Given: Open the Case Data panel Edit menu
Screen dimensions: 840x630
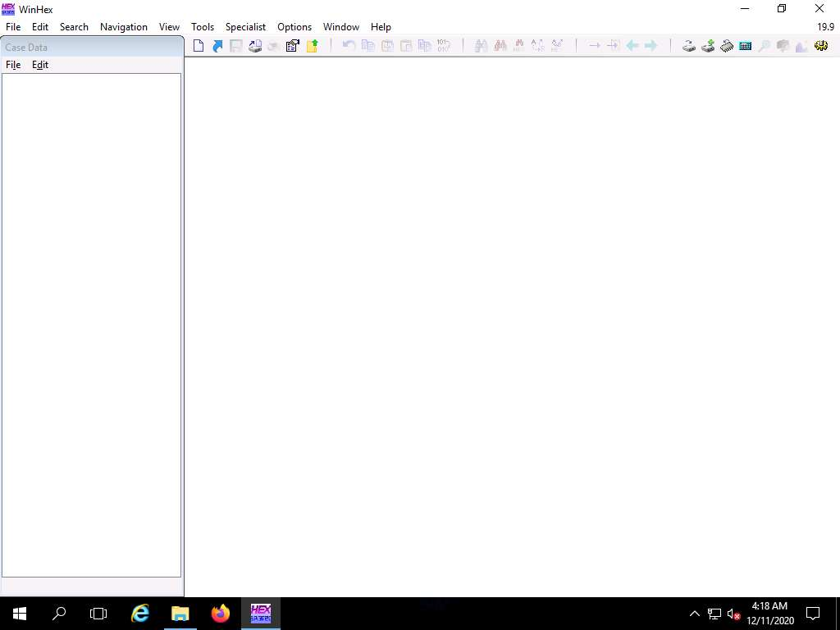Looking at the screenshot, I should click(x=40, y=65).
